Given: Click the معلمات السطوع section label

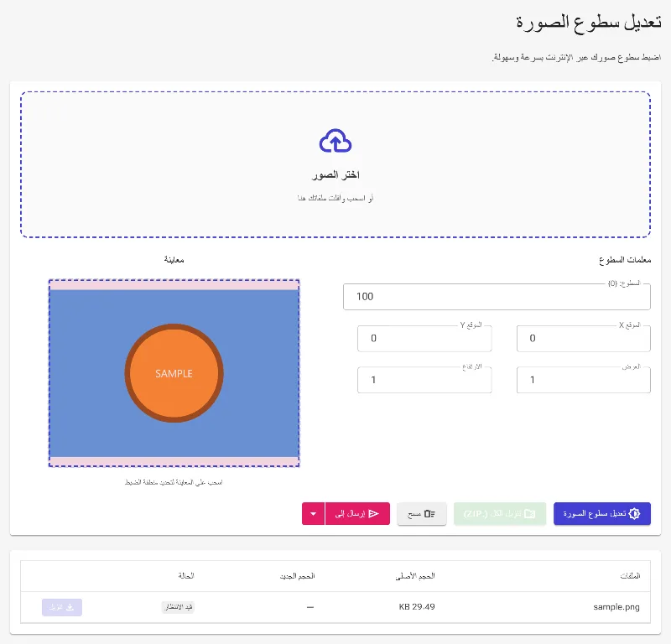Looking at the screenshot, I should click(x=625, y=260).
